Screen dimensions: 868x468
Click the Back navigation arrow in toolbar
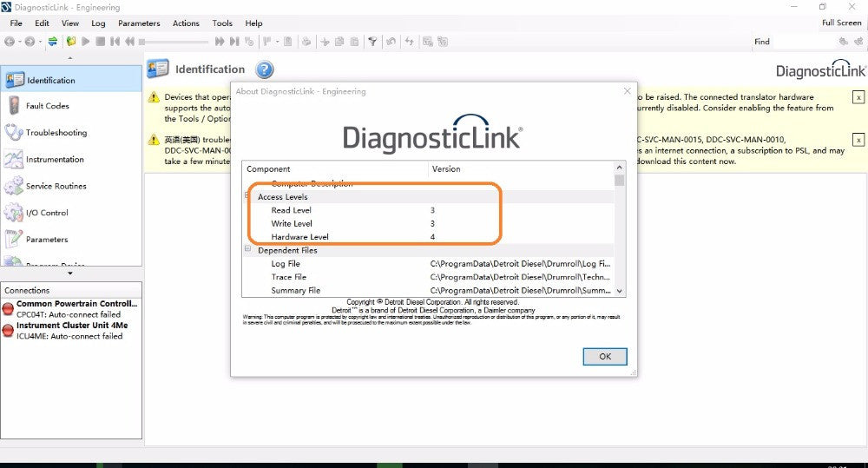pyautogui.click(x=10, y=42)
